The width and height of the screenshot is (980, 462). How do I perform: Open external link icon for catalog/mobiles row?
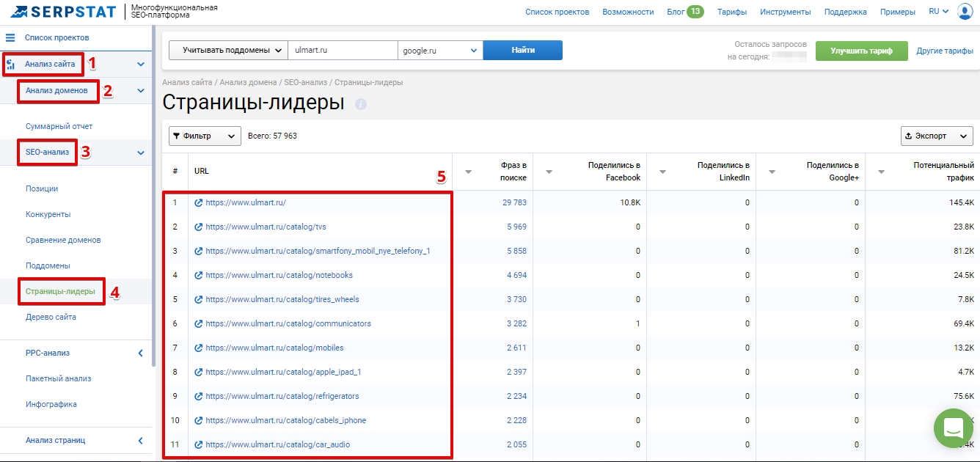(198, 348)
